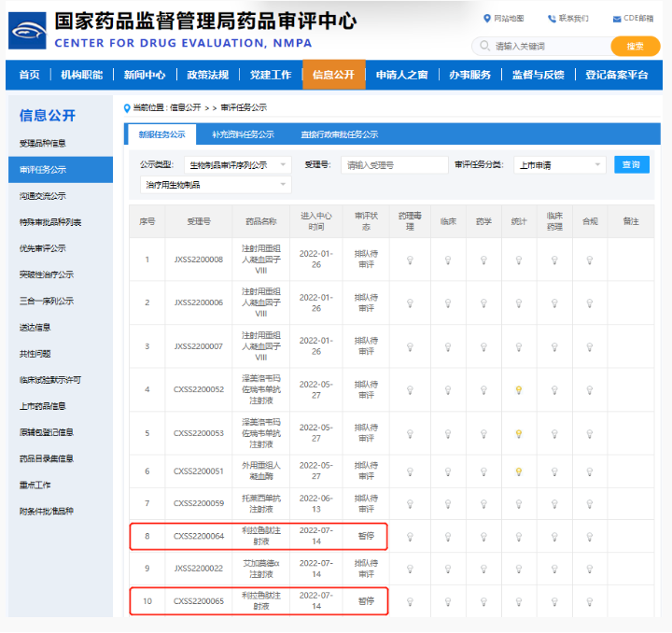672x633 pixels.
Task: Click the blue 查询 button
Action: (x=631, y=164)
